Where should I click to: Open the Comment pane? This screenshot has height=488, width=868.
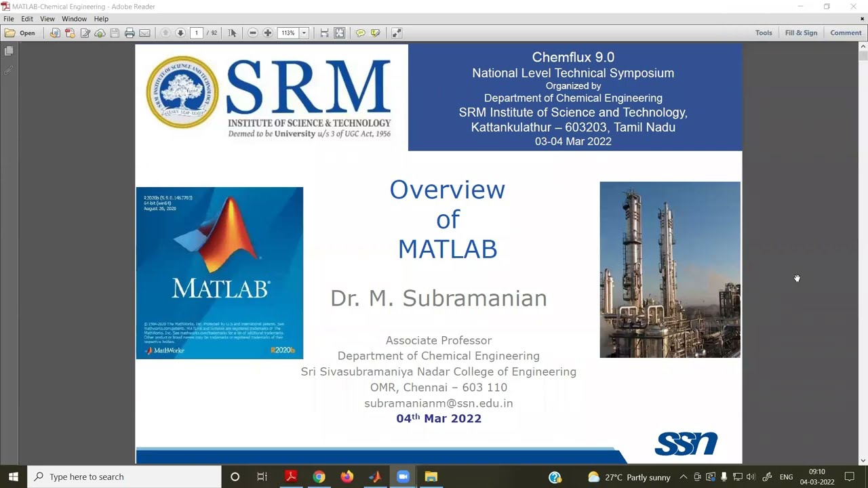846,33
